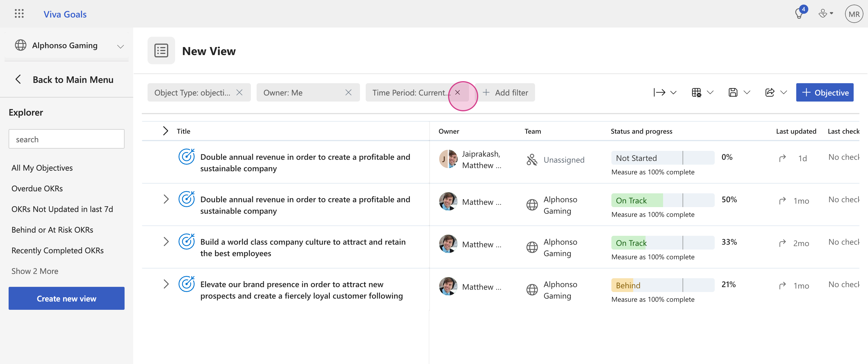Click Create new view button
The width and height of the screenshot is (868, 364).
click(66, 298)
